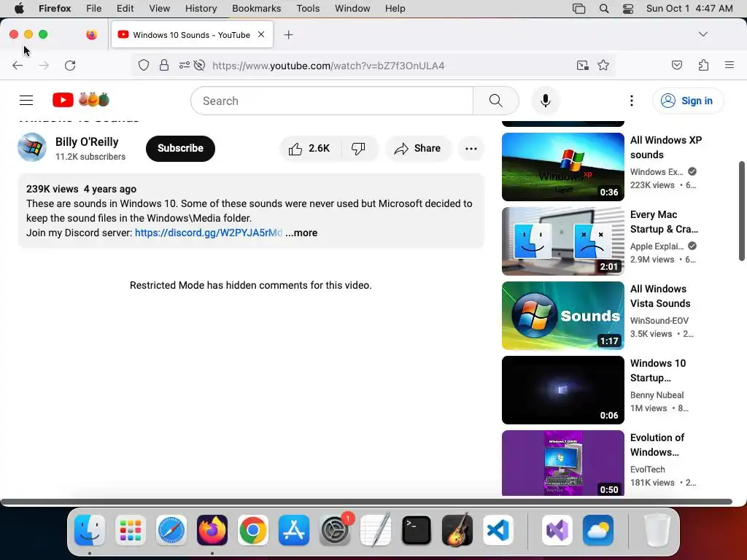Viewport: 747px width, 560px height.
Task: Open GarageBand from the Dock
Action: click(457, 530)
